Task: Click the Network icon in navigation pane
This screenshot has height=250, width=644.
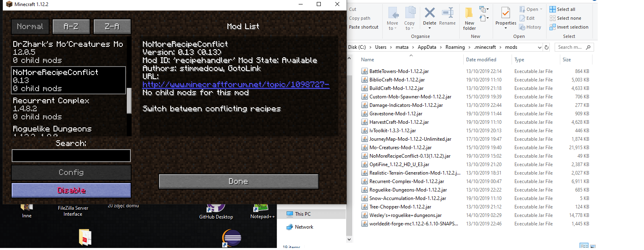Action: pos(290,227)
